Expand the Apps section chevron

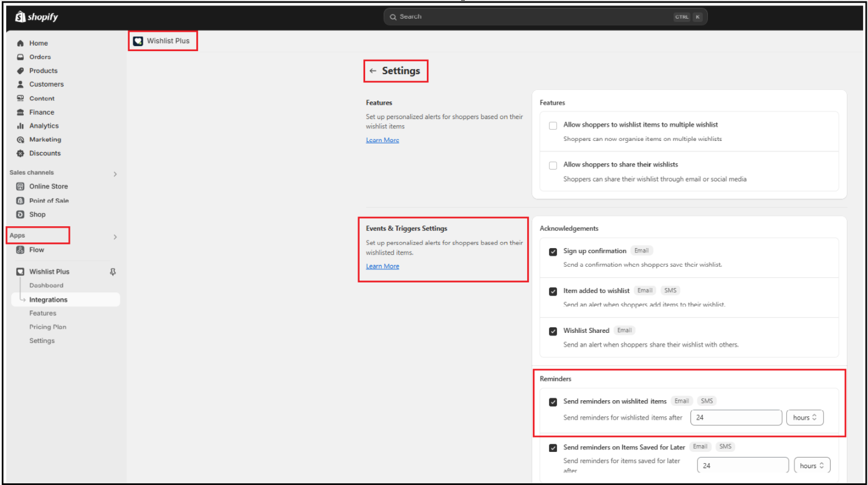pyautogui.click(x=115, y=237)
